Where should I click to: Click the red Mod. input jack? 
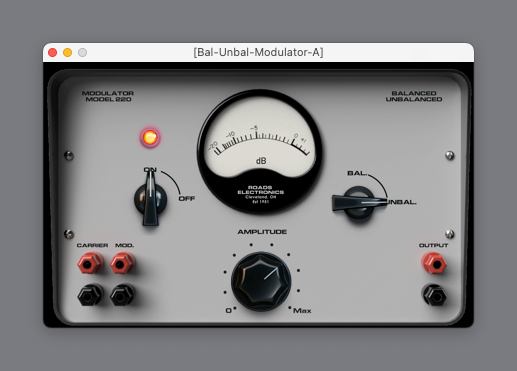tap(122, 263)
